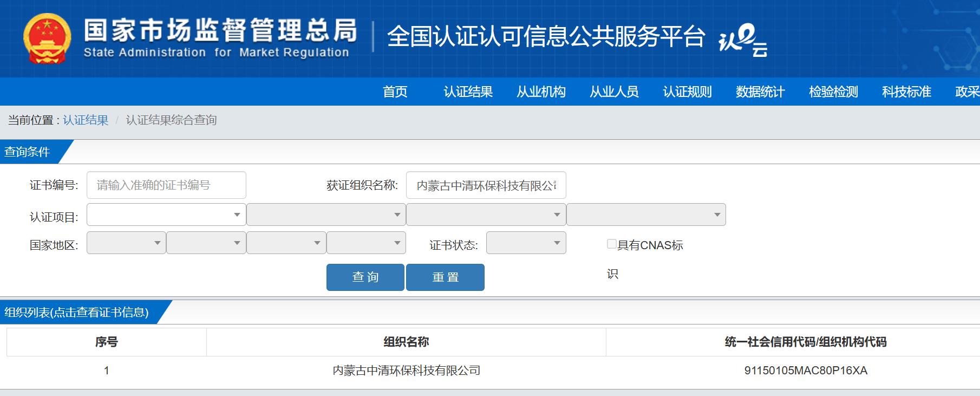Open the 认证结果 navigation menu
Screen dimensions: 980x396
coord(468,92)
